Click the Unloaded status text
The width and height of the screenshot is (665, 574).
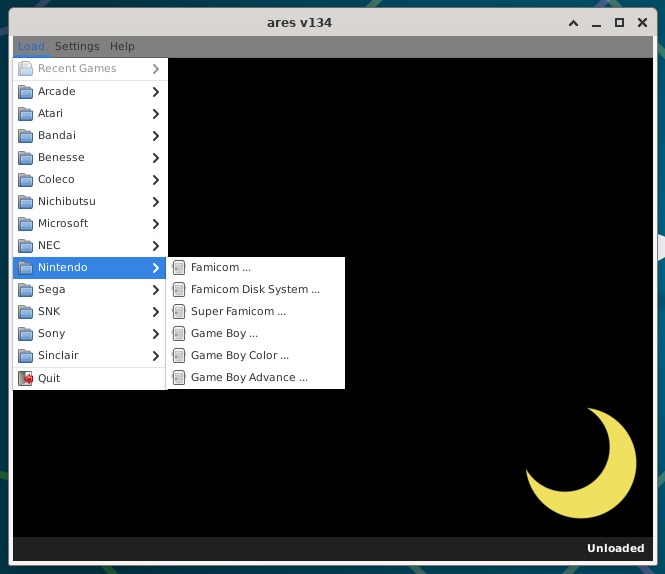pyautogui.click(x=616, y=548)
